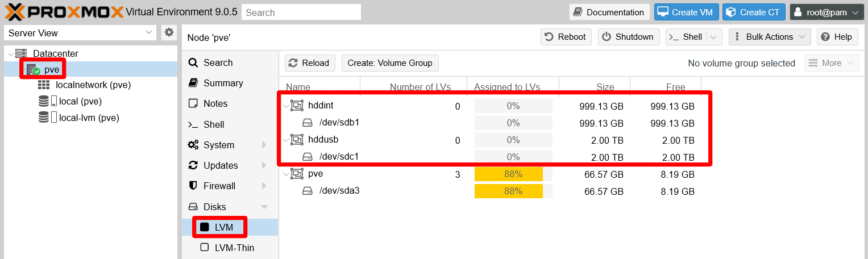
Task: Select localnetwork (pve) in tree
Action: tap(93, 85)
